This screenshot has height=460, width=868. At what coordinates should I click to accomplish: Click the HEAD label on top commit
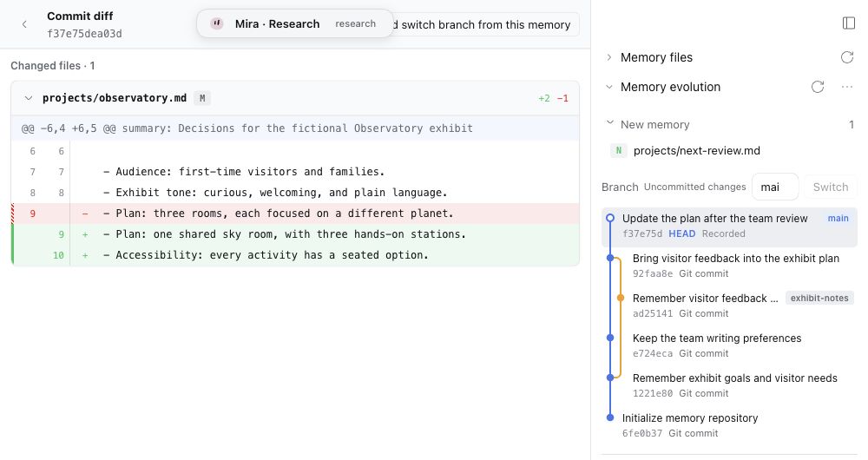(682, 233)
